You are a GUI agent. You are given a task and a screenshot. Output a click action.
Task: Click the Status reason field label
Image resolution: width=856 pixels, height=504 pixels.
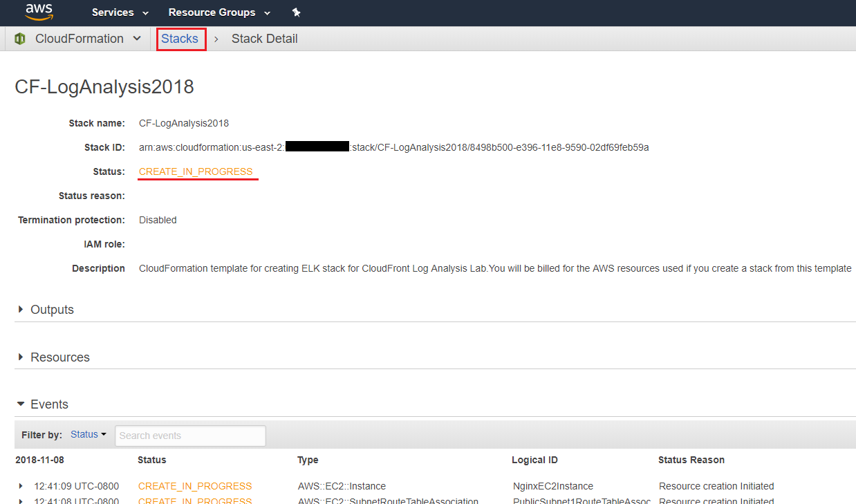[x=92, y=196]
